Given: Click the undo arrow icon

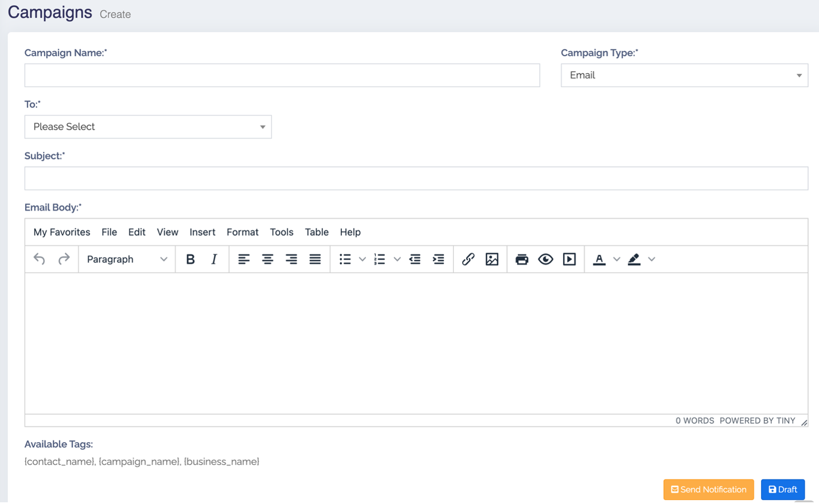Looking at the screenshot, I should click(x=40, y=259).
